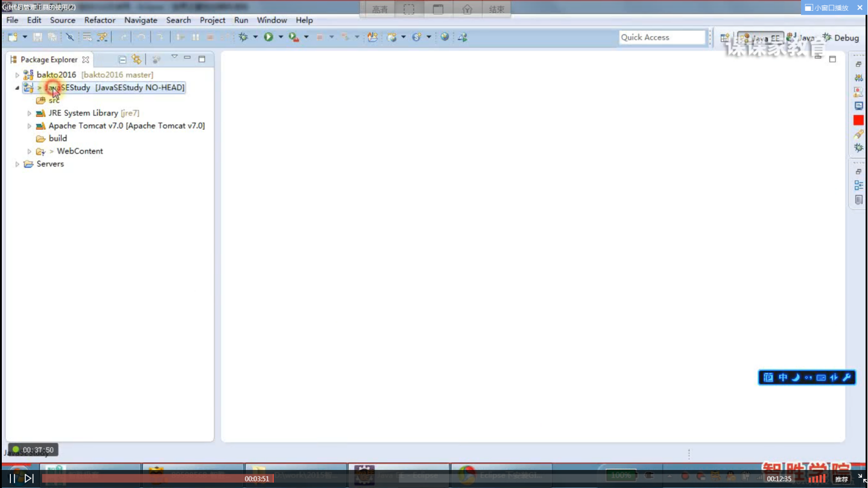Open the Help menu
The height and width of the screenshot is (488, 868).
click(x=304, y=20)
